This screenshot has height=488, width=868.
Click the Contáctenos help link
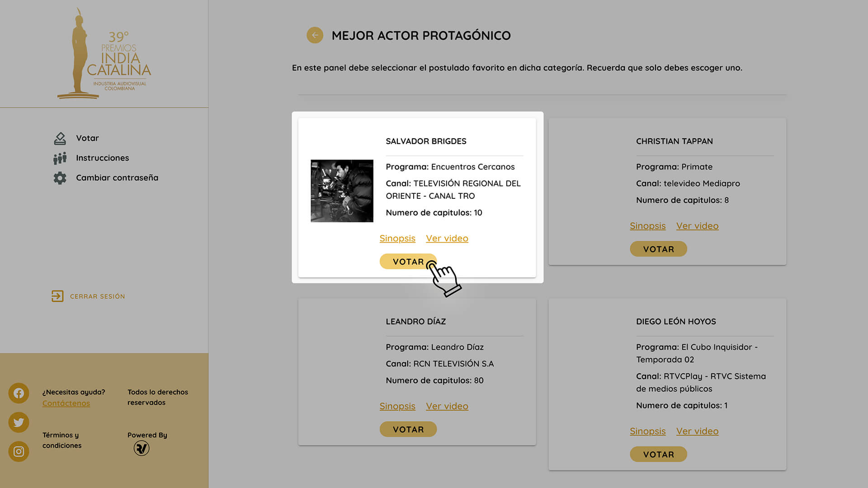66,404
